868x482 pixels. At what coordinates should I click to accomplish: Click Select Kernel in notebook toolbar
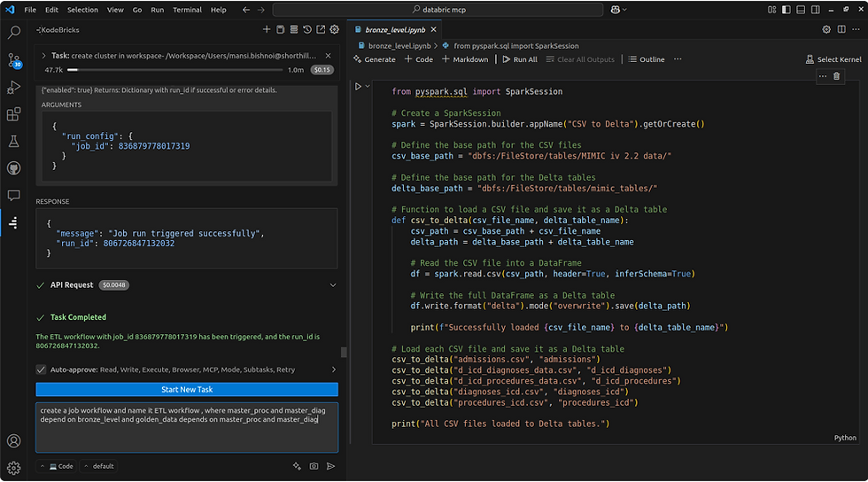(x=833, y=59)
